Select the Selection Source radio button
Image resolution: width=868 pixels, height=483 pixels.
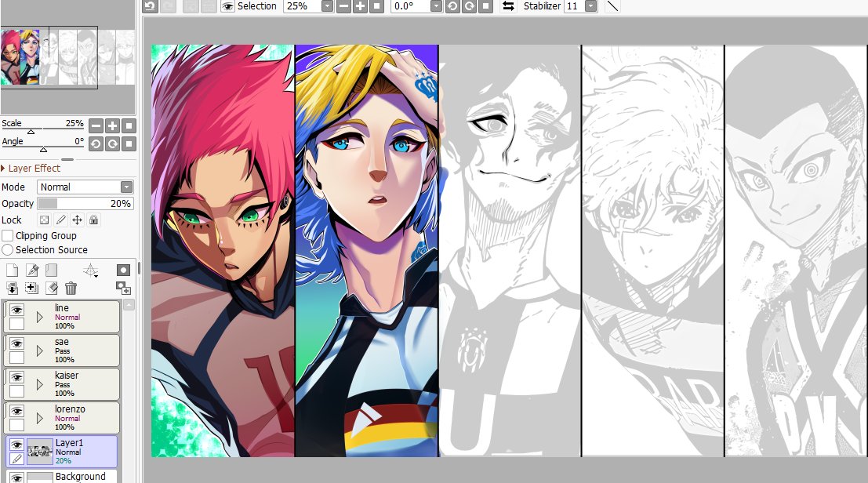click(8, 250)
